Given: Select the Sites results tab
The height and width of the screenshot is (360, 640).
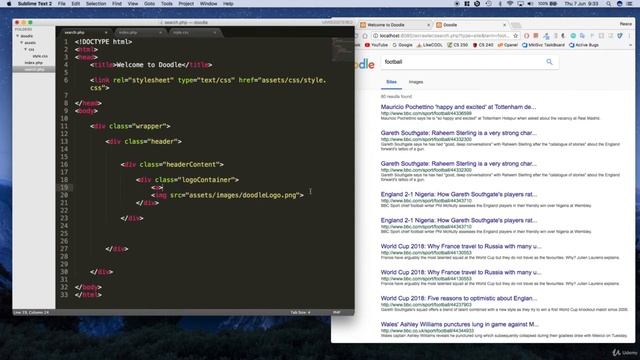Looking at the screenshot, I should coord(391,82).
